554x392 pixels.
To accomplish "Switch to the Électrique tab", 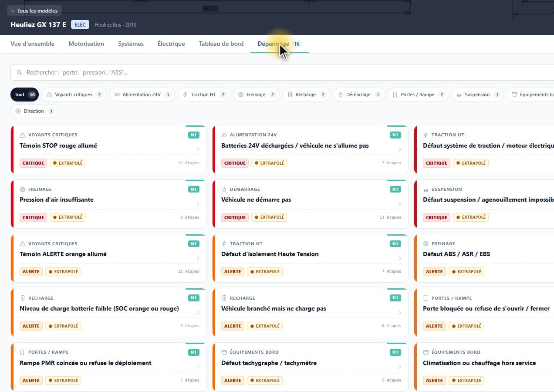I will click(171, 44).
